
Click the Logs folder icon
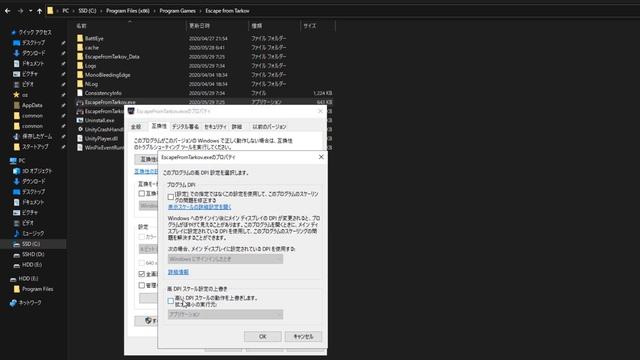[80, 66]
